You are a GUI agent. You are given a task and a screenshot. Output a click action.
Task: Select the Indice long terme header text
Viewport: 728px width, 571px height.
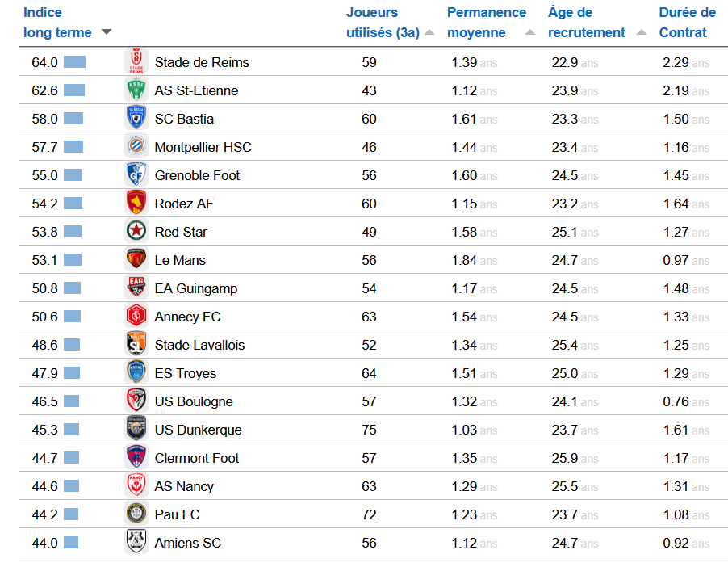[x=56, y=23]
